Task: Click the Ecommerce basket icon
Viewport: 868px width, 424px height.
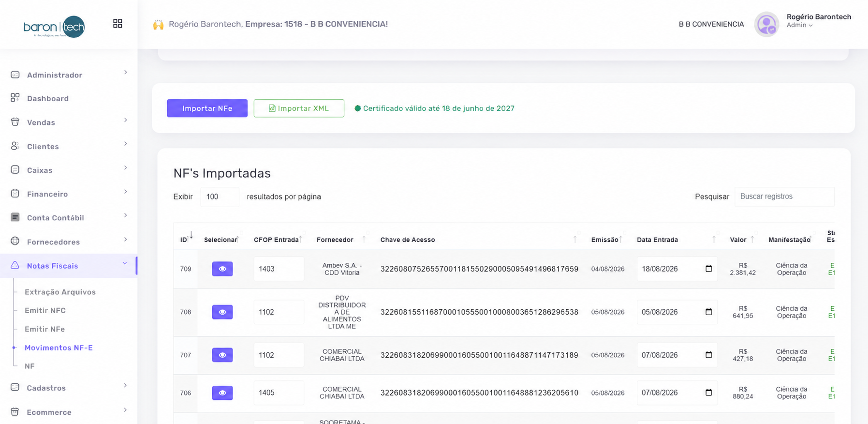Action: [15, 412]
